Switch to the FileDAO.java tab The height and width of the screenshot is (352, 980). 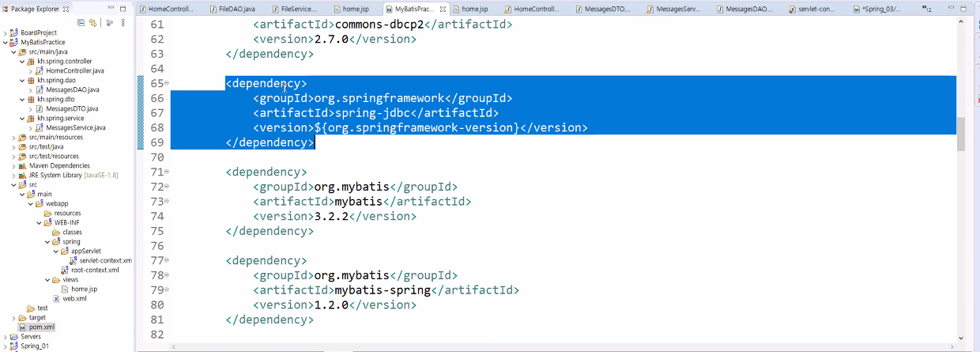coord(232,9)
